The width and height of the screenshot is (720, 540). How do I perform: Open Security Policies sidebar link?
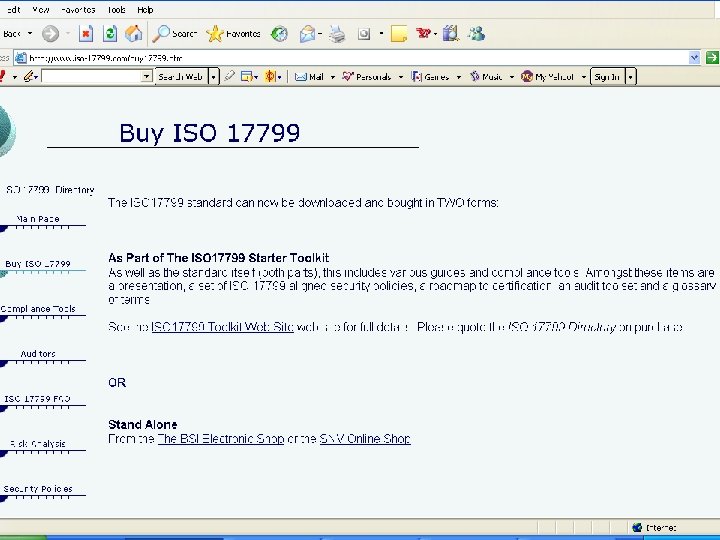[38, 489]
